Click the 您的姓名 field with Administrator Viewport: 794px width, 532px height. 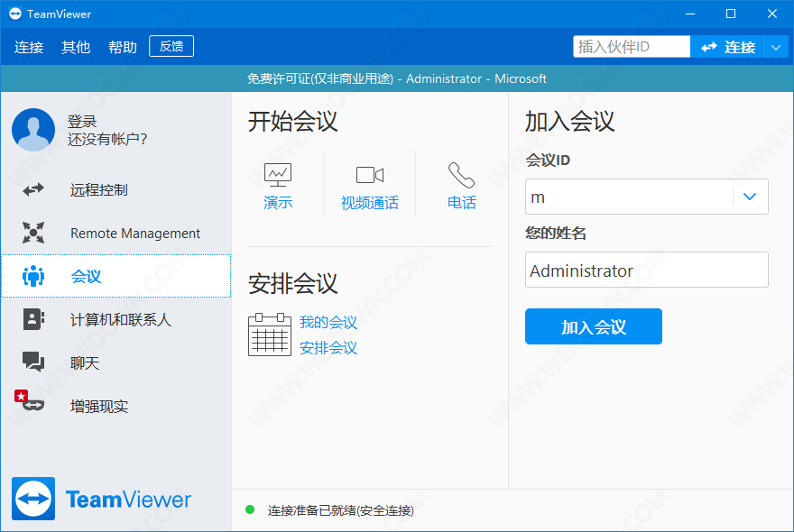[x=647, y=270]
